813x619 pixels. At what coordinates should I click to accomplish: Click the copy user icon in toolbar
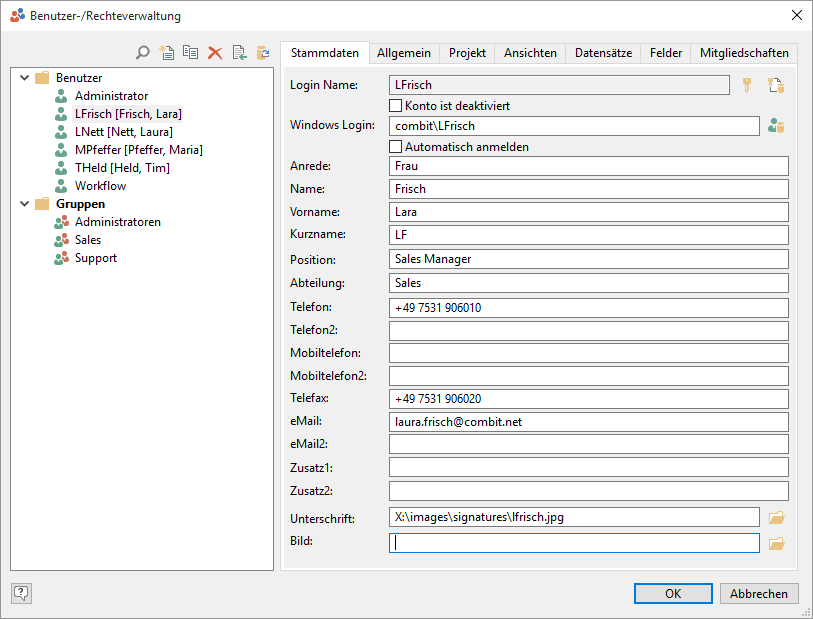pyautogui.click(x=190, y=53)
